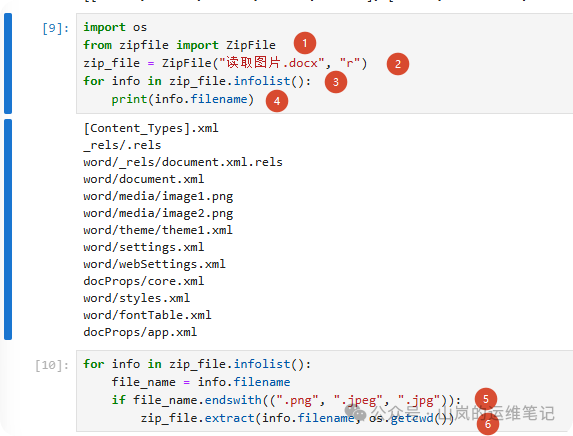This screenshot has height=436, width=573.
Task: Click the ZipFile("读取图片.docx", "r") line
Action: click(225, 63)
